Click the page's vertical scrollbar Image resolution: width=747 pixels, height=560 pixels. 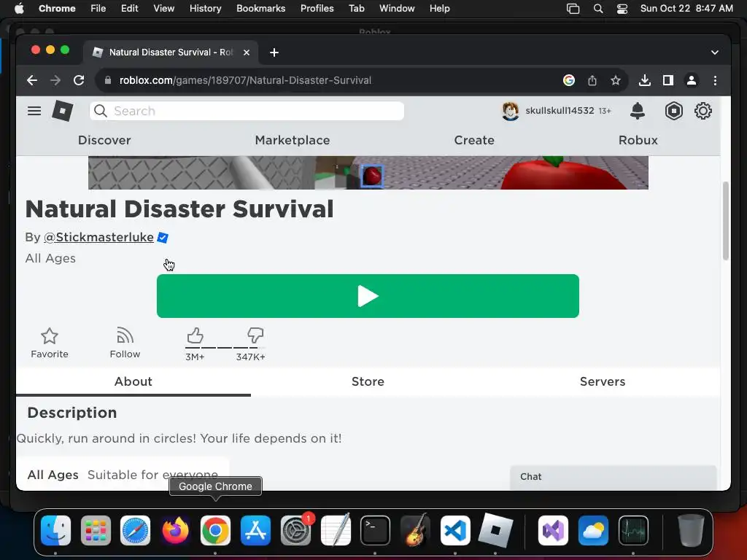(726, 220)
